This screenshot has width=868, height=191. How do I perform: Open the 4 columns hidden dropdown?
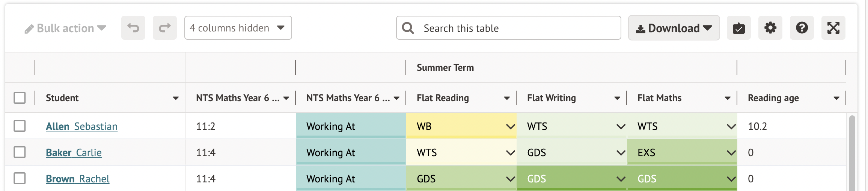(x=238, y=28)
